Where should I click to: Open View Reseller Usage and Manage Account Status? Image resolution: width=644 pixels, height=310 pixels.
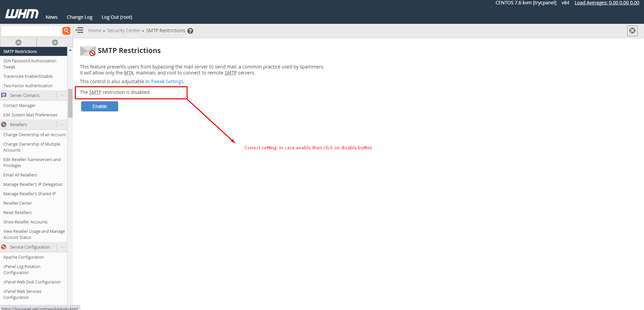(34, 234)
